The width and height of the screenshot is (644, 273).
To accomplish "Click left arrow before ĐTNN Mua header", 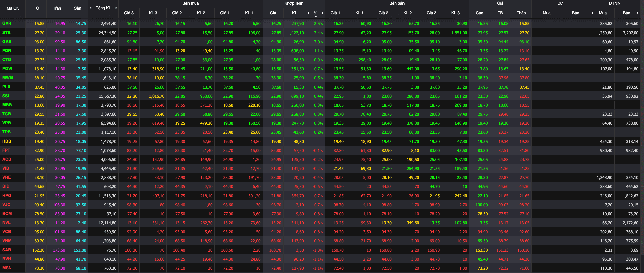I will 592,13.
